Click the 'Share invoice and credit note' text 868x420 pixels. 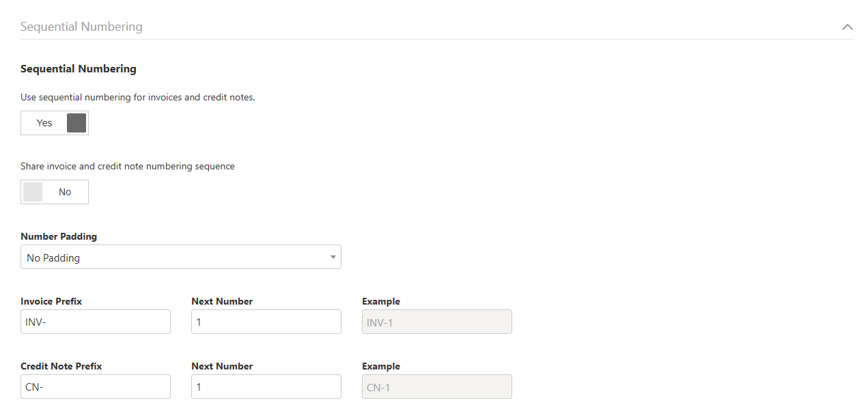click(x=128, y=166)
